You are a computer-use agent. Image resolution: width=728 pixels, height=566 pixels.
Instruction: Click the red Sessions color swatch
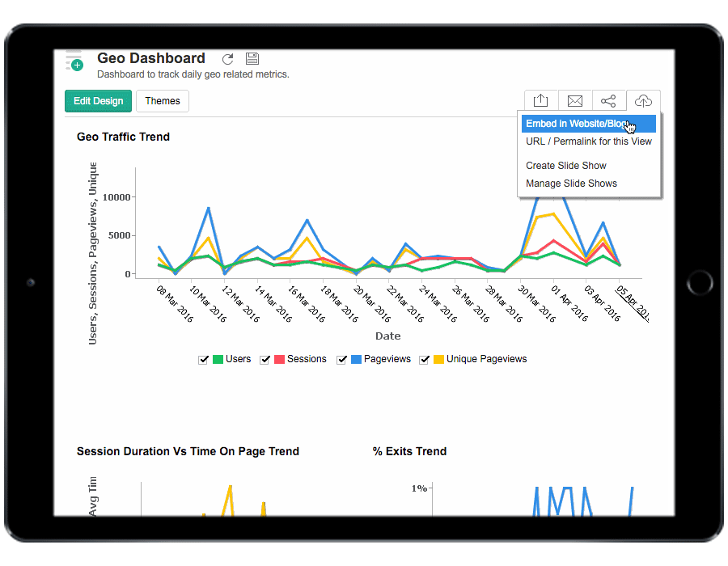(279, 359)
